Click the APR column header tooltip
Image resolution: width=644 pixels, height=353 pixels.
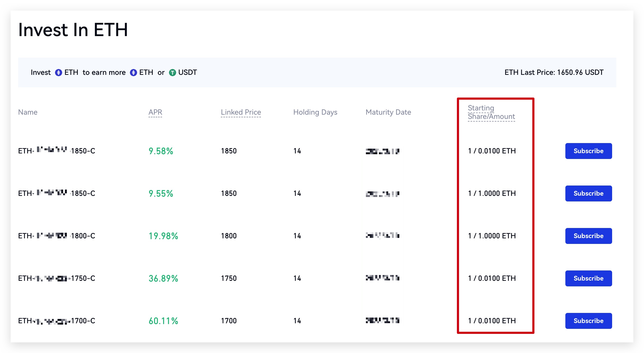click(x=155, y=112)
